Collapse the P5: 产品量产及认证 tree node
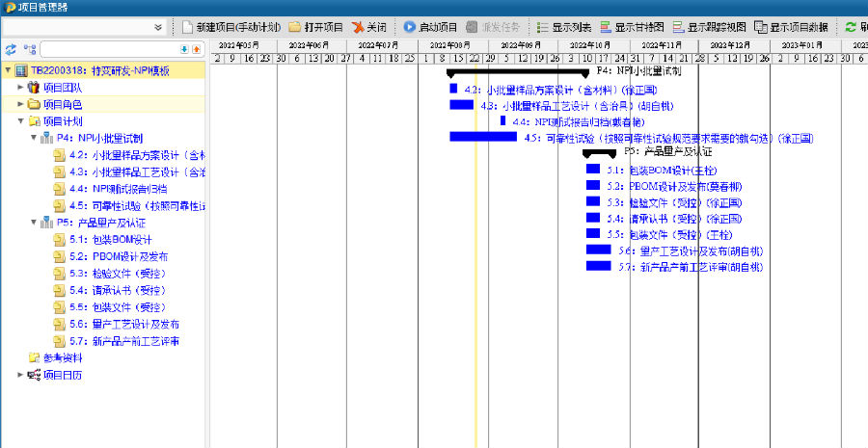Screen dimensions: 868x448 coord(34,223)
